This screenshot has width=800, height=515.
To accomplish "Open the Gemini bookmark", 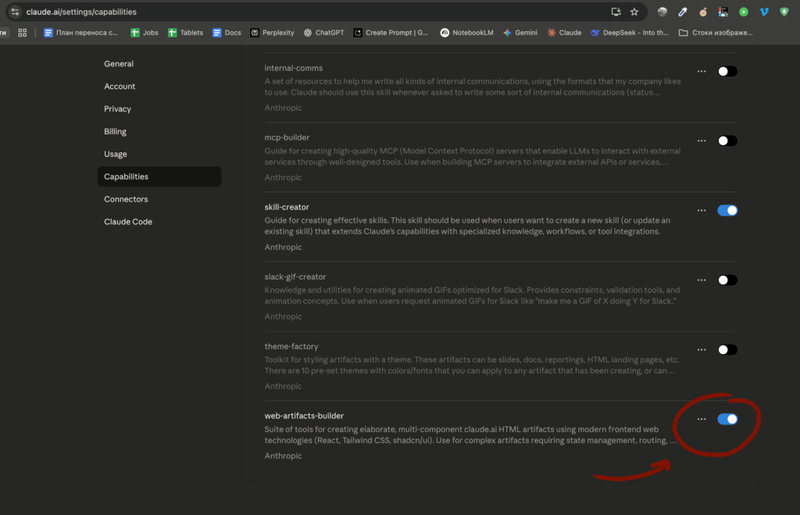I will [520, 33].
